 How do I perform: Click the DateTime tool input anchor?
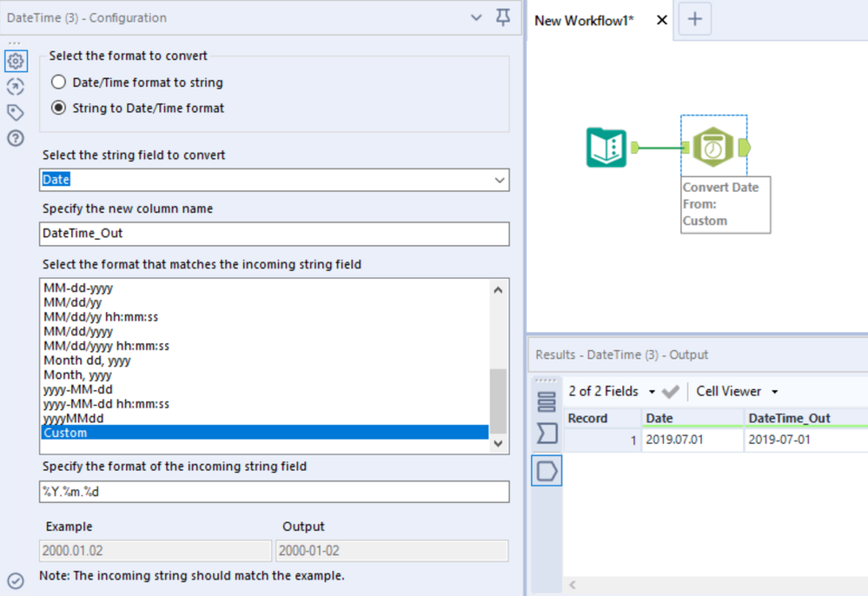[686, 147]
